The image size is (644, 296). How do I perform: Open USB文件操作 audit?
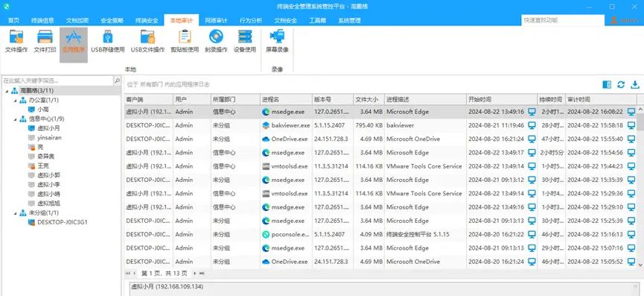[147, 42]
